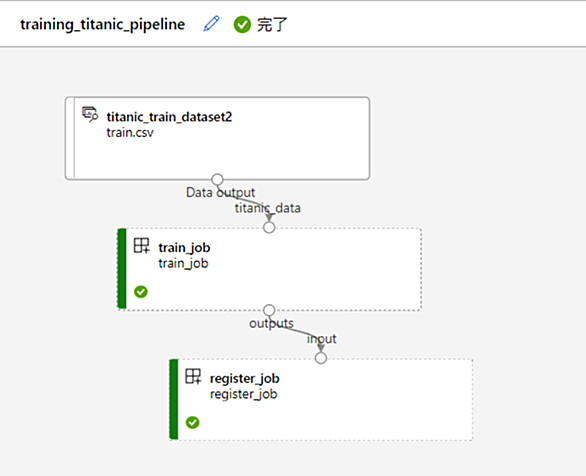The width and height of the screenshot is (586, 476).
Task: Select the train_job node title
Action: point(184,248)
